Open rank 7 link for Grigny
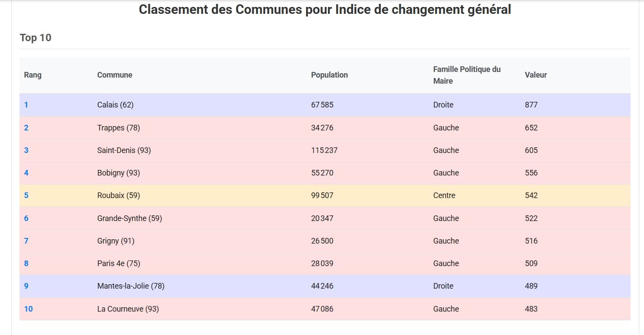Screen dimensions: 644x335 pyautogui.click(x=26, y=241)
